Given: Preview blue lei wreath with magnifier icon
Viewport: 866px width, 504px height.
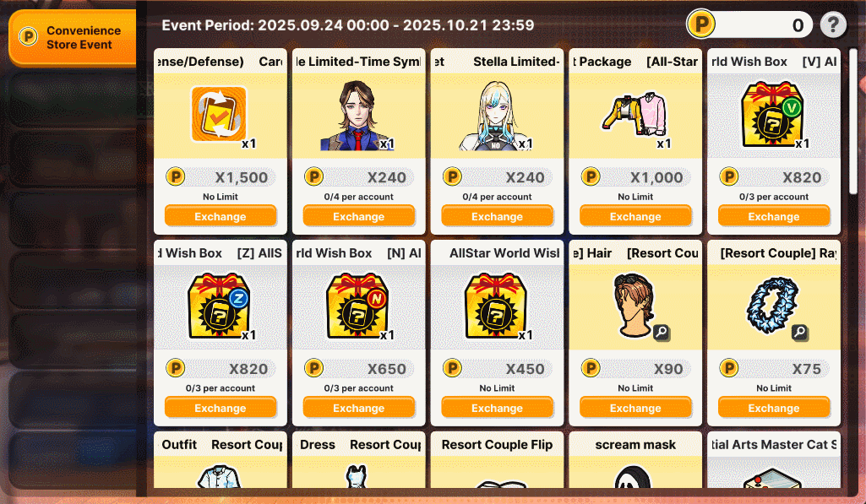Looking at the screenshot, I should (x=800, y=333).
